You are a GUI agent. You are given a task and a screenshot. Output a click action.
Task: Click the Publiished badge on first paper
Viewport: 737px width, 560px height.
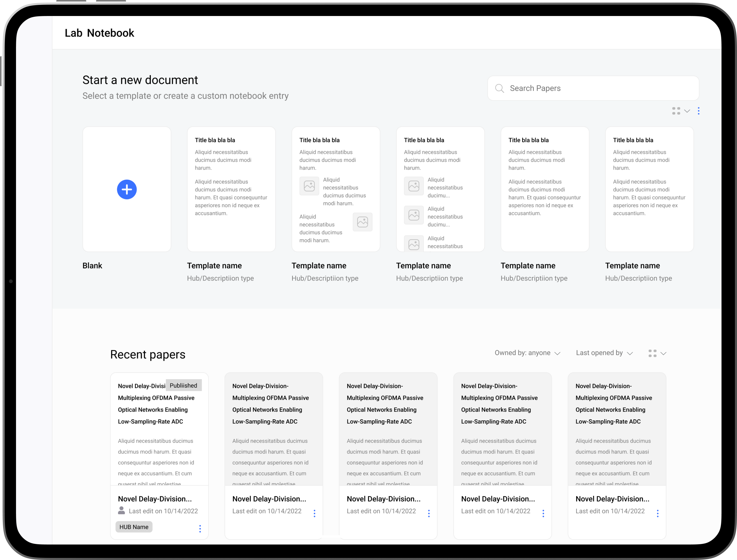point(183,385)
